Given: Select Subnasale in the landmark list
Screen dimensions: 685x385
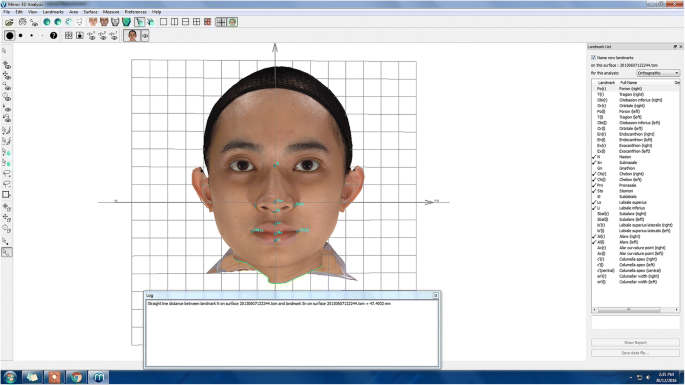Looking at the screenshot, I should (x=636, y=163).
